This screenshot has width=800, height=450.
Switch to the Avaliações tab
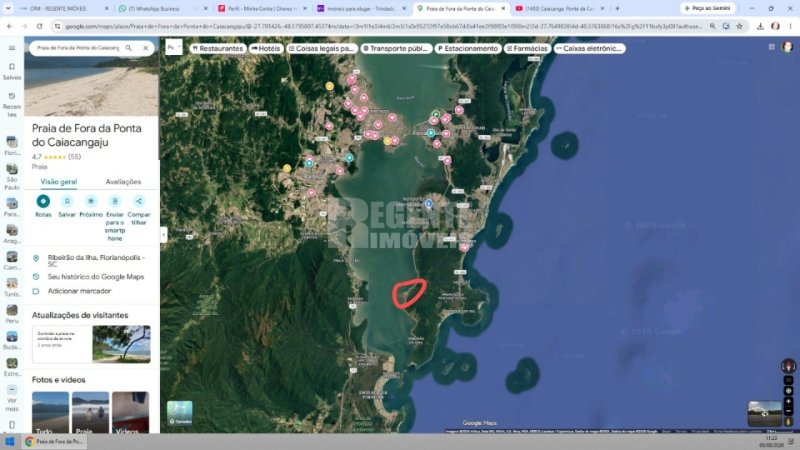(123, 182)
